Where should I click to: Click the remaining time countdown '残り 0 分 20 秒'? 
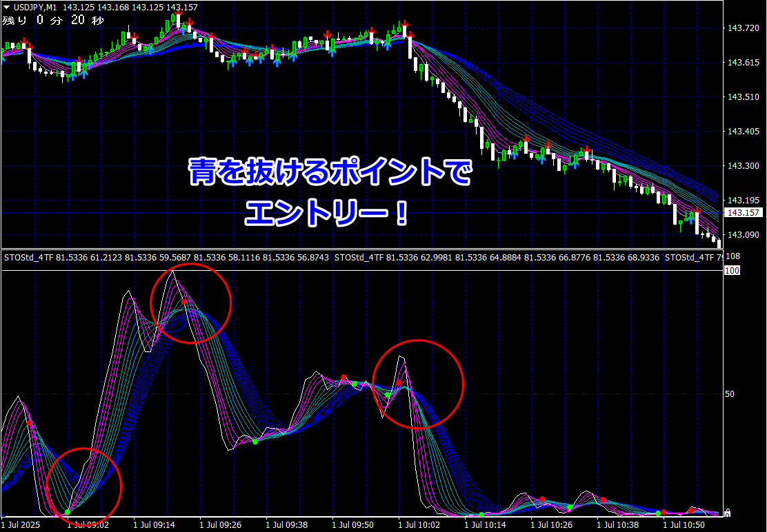coord(53,20)
